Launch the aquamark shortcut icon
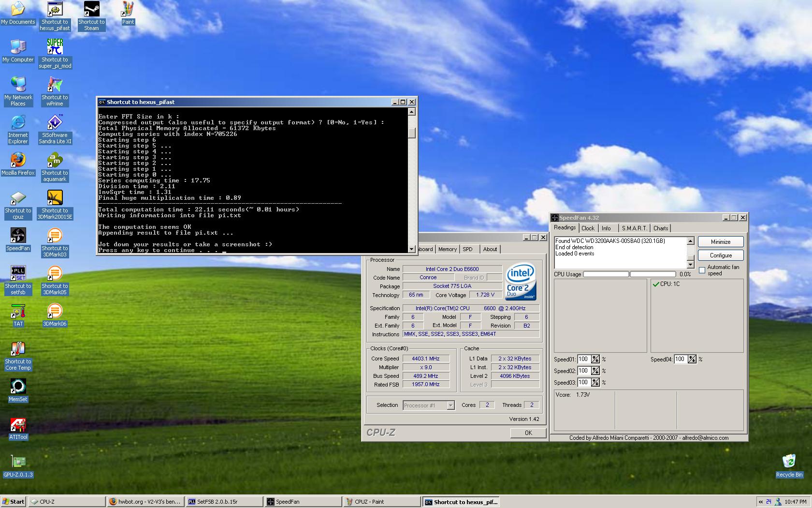812x508 pixels. pos(55,167)
